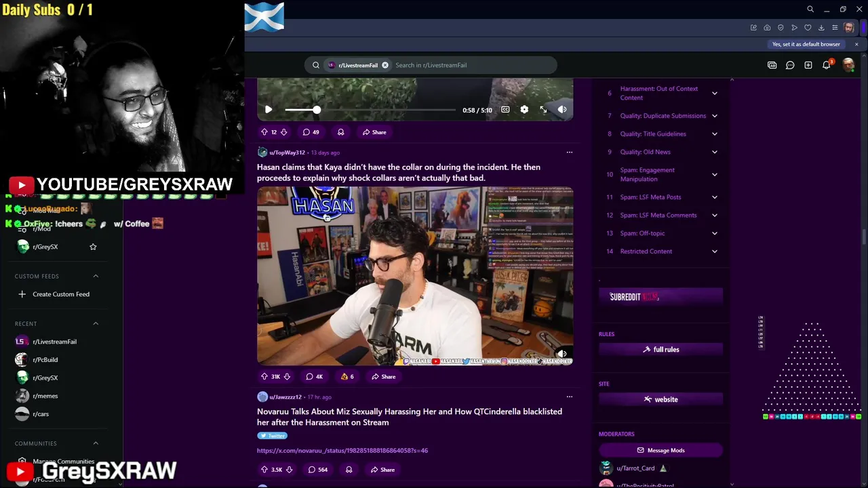Open the Reddit advertise icon
This screenshot has width=868, height=488.
click(x=772, y=65)
